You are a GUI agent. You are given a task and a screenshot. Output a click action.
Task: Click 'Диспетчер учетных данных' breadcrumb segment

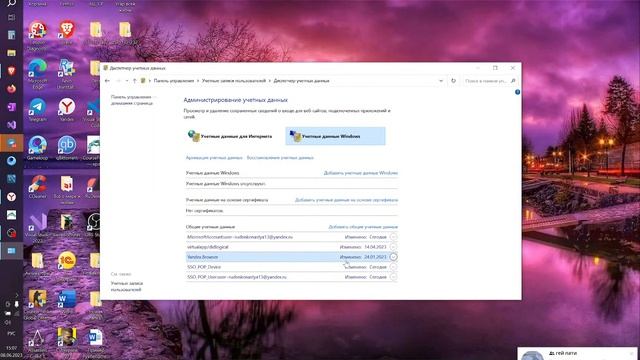click(x=301, y=81)
